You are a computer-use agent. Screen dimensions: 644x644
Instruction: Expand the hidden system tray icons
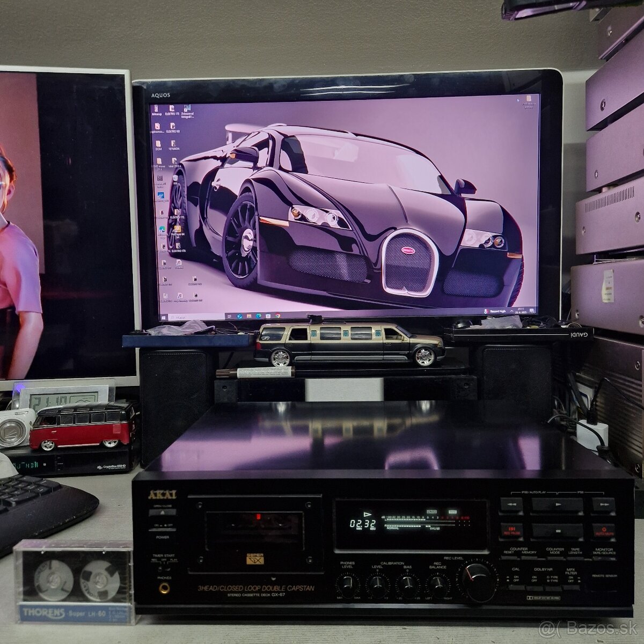(x=511, y=311)
